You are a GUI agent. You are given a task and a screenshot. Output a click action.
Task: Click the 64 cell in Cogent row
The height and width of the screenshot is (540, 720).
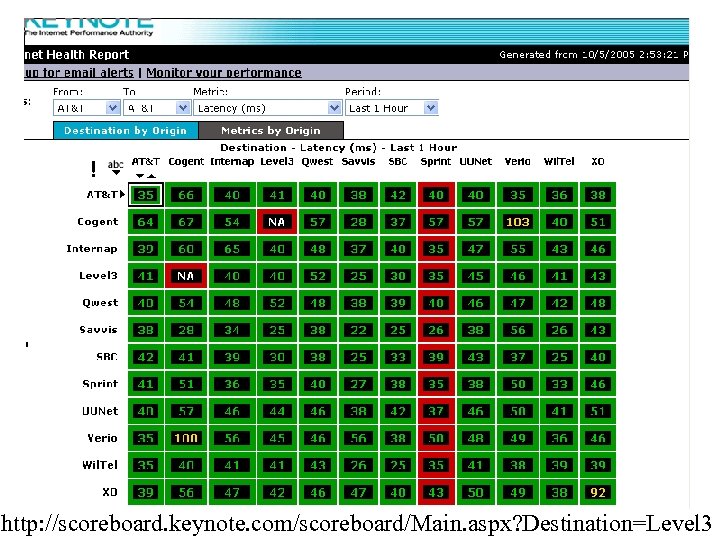click(146, 222)
